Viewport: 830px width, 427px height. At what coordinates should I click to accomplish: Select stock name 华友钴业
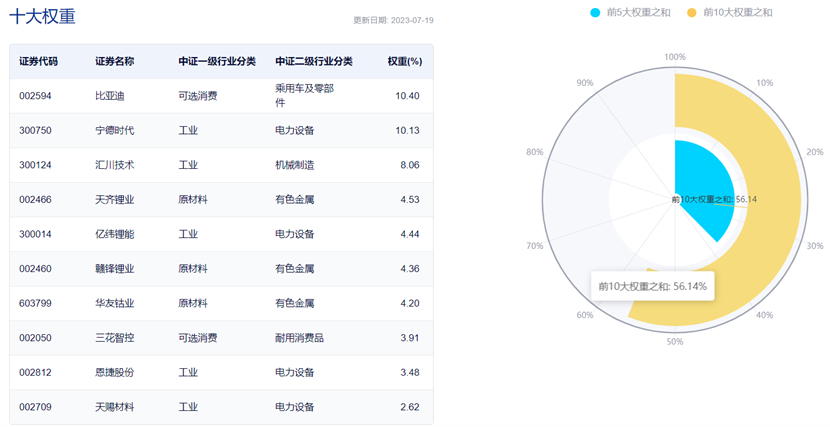pyautogui.click(x=115, y=303)
